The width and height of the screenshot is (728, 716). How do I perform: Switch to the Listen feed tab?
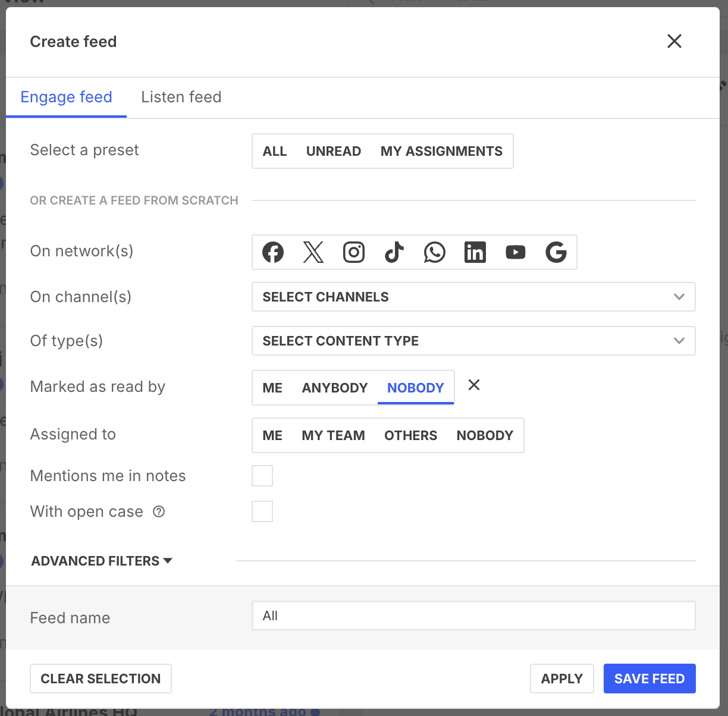click(x=181, y=97)
